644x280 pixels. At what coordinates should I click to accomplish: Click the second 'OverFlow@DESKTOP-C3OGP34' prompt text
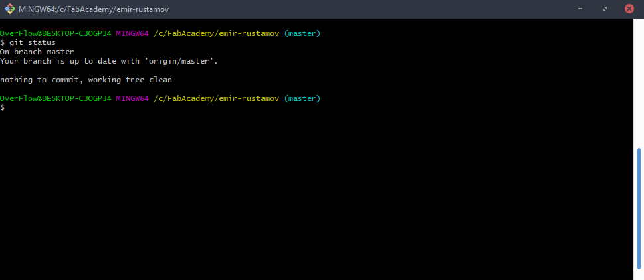click(56, 98)
